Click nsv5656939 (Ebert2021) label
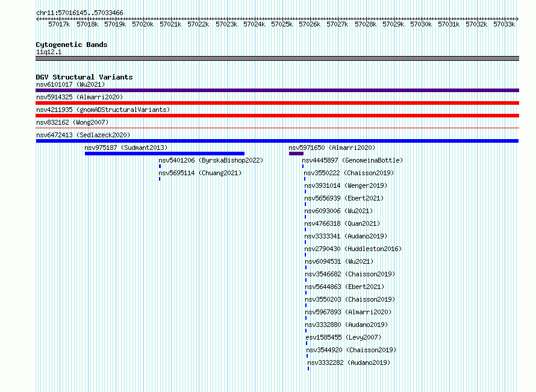 (x=344, y=198)
